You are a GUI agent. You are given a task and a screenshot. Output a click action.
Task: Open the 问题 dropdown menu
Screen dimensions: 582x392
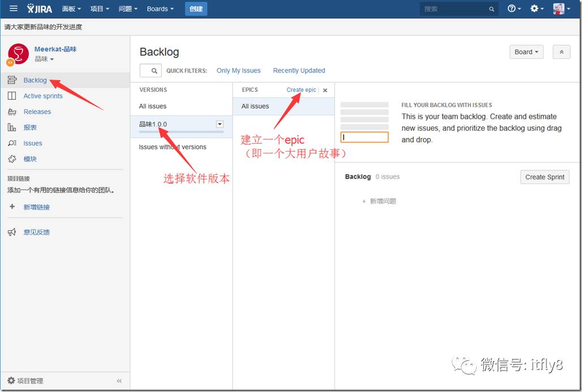[128, 9]
